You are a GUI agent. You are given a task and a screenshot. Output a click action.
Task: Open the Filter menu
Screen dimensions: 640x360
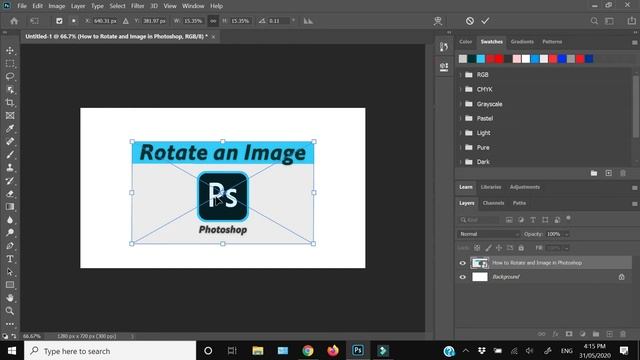click(x=138, y=6)
